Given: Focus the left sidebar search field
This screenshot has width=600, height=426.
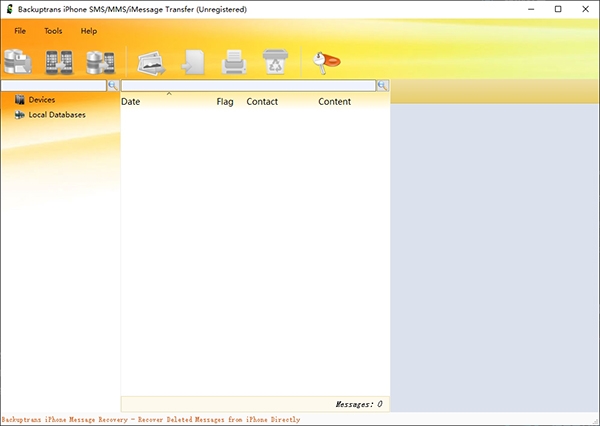Looking at the screenshot, I should click(54, 85).
